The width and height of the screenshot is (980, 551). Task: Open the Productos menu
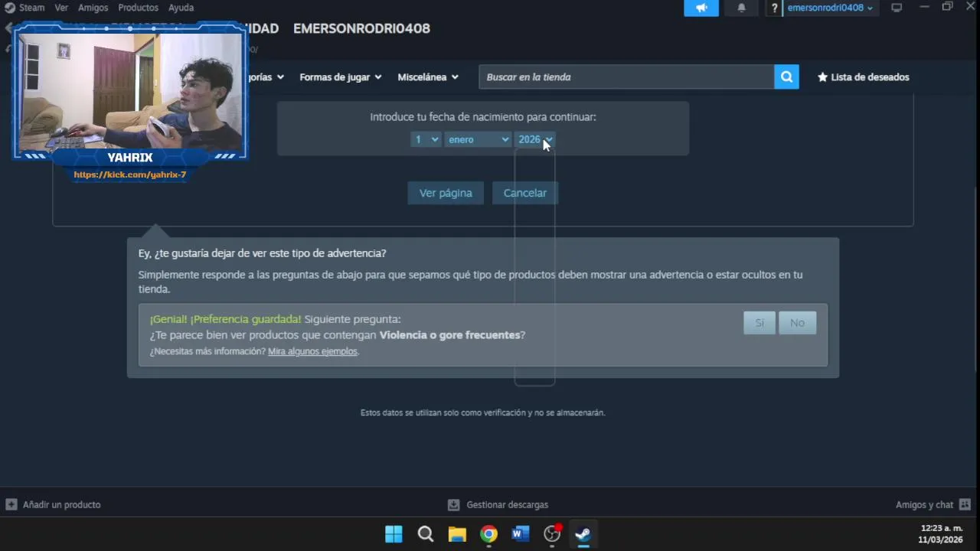point(138,8)
